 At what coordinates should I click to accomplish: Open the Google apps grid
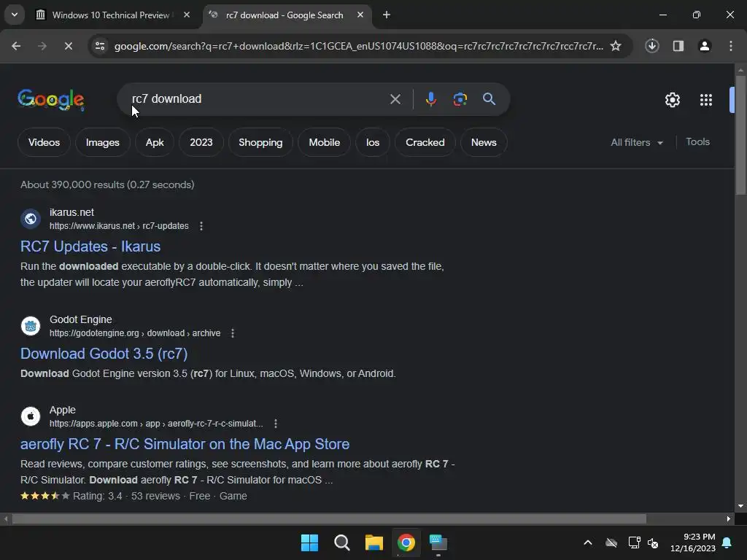706,99
